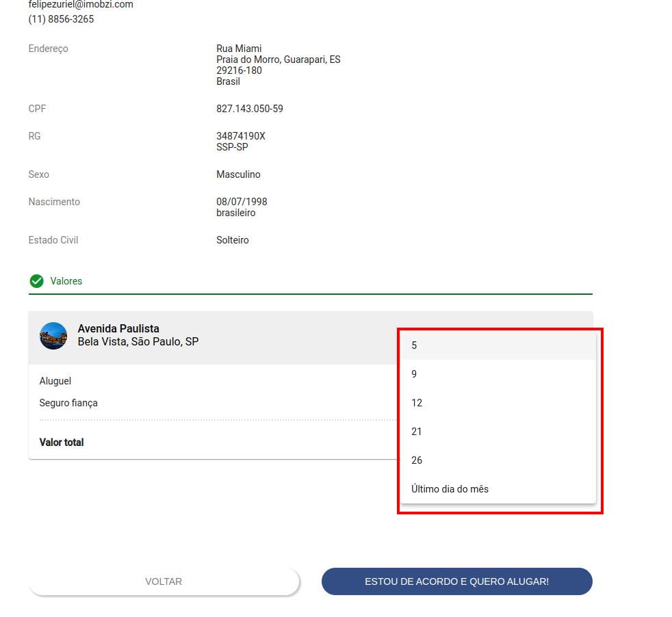The width and height of the screenshot is (672, 617).
Task: Click the CPF value 827.143.050-59
Action: pos(249,109)
